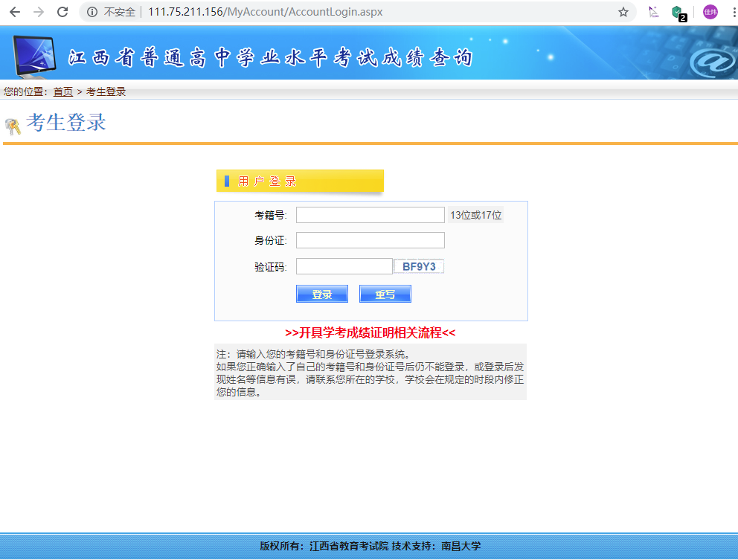
Task: Click the keys icon beside 考生登录
Action: tap(13, 126)
